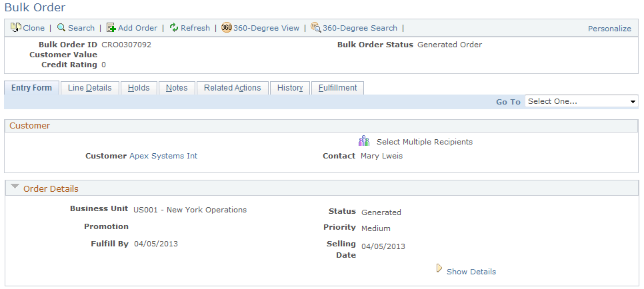Click the Select Multiple Recipients people icon
The height and width of the screenshot is (289, 644).
tap(363, 141)
